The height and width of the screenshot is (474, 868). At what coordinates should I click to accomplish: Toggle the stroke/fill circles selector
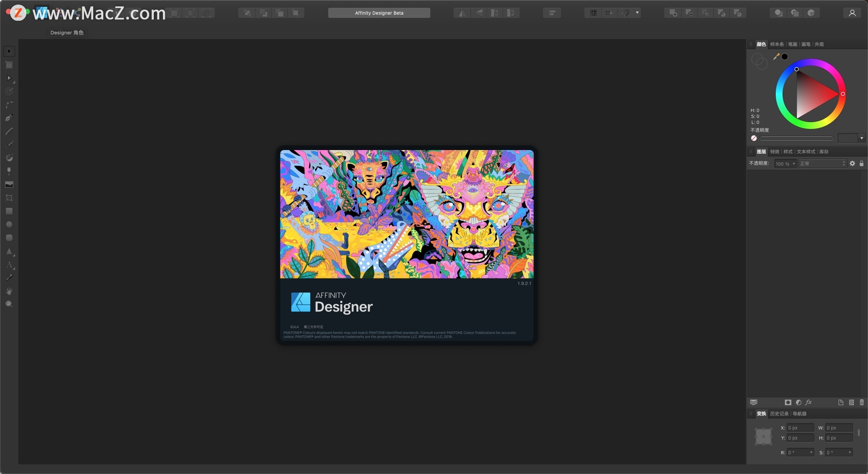click(x=759, y=61)
